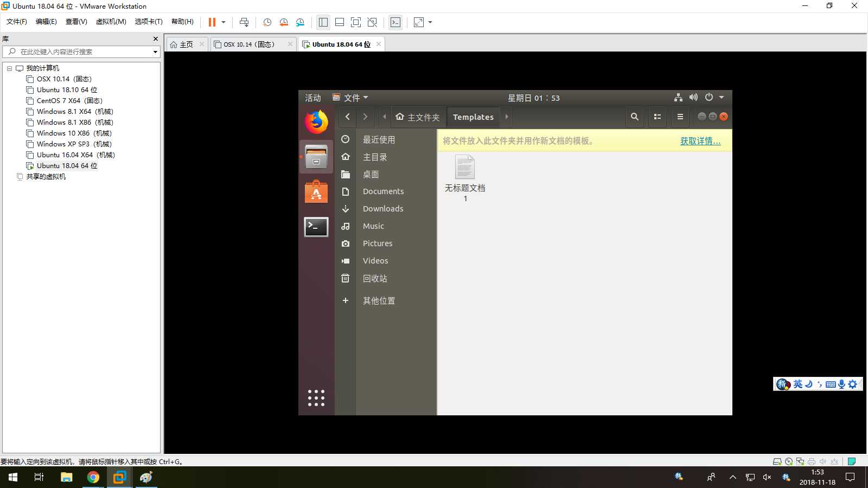Screen dimensions: 868x488
Task: Open the library search dropdown arrow
Action: [x=155, y=52]
